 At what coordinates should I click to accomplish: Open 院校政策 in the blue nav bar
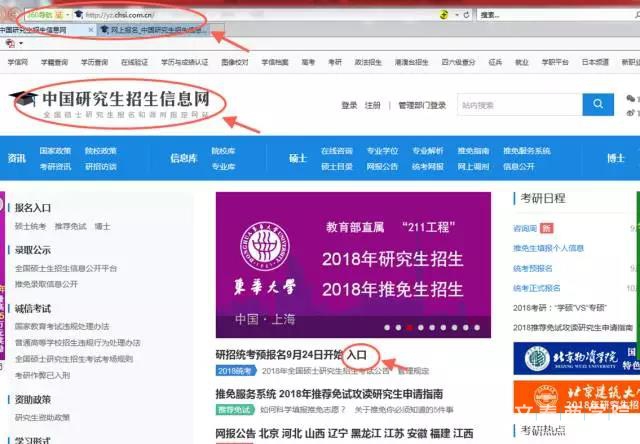100,151
